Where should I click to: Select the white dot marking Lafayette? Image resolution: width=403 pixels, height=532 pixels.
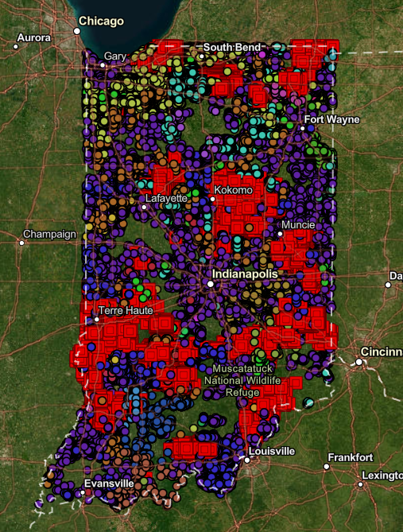tap(144, 207)
